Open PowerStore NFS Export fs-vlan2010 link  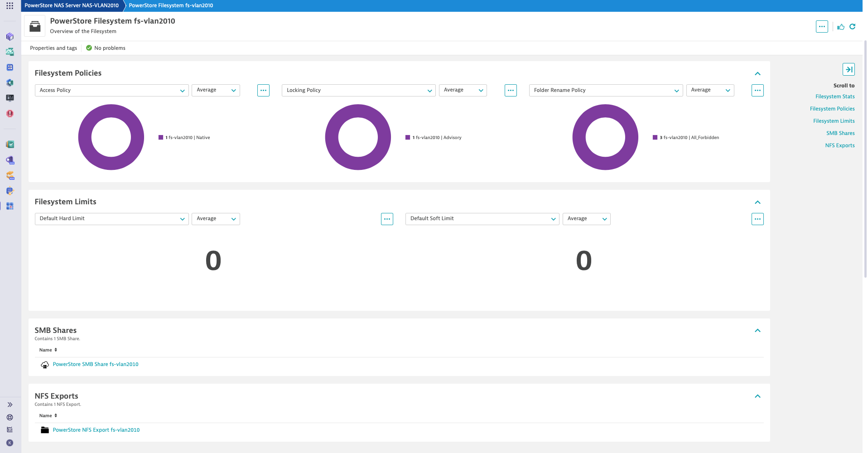(96, 430)
